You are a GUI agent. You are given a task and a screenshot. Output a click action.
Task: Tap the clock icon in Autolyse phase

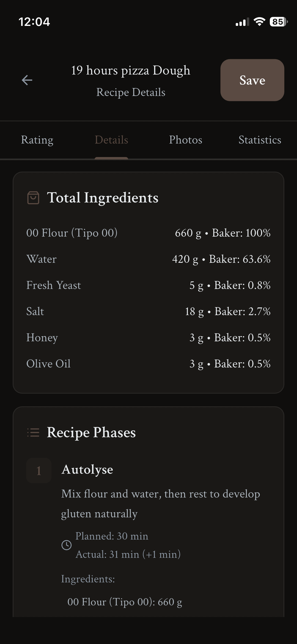(x=67, y=545)
